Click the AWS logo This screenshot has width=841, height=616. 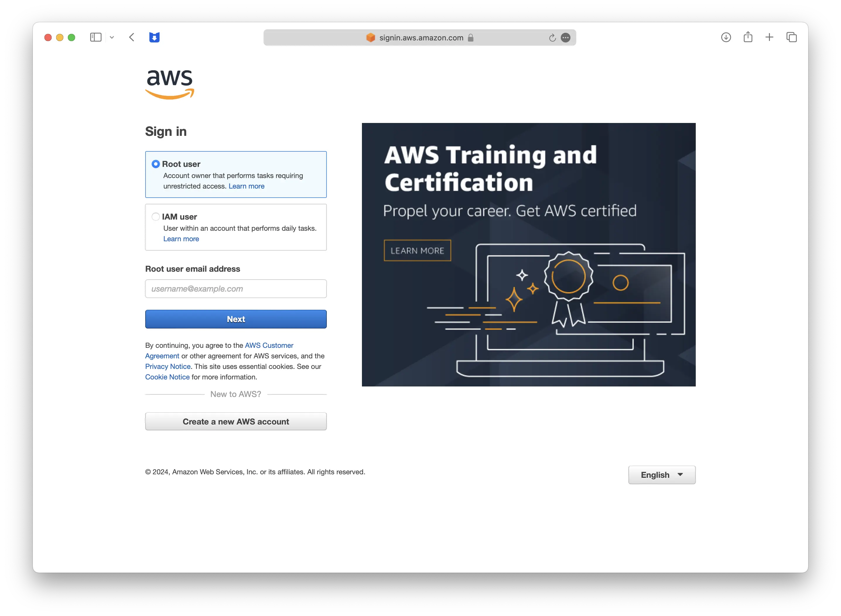click(x=170, y=84)
